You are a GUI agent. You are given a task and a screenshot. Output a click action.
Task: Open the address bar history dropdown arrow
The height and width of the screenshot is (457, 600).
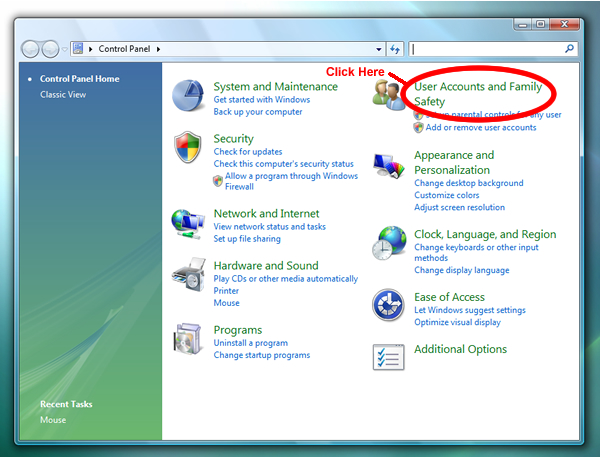378,49
